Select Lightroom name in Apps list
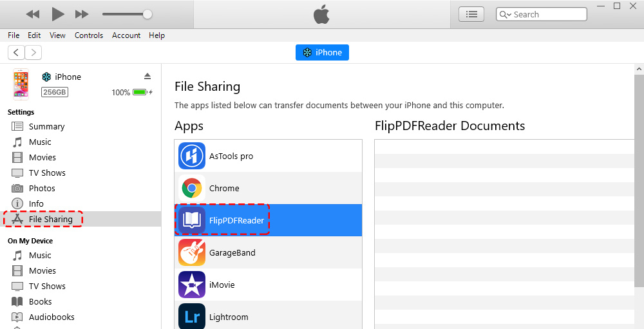 click(x=229, y=317)
